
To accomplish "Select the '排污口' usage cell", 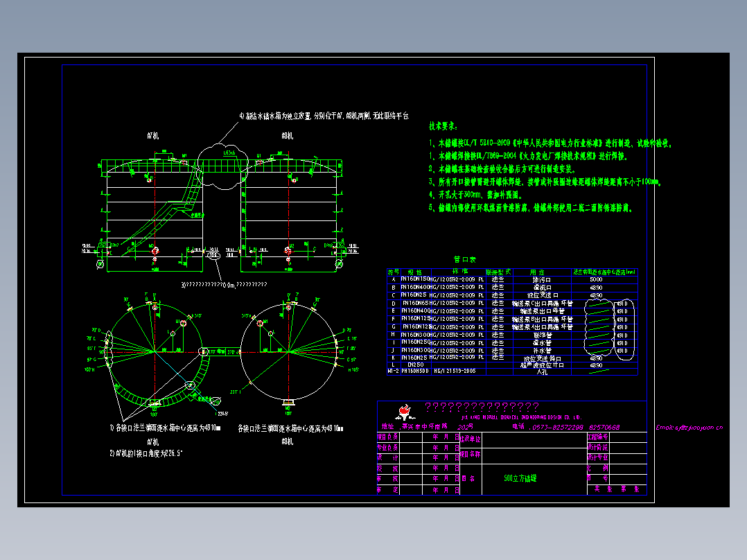I will 542,280.
